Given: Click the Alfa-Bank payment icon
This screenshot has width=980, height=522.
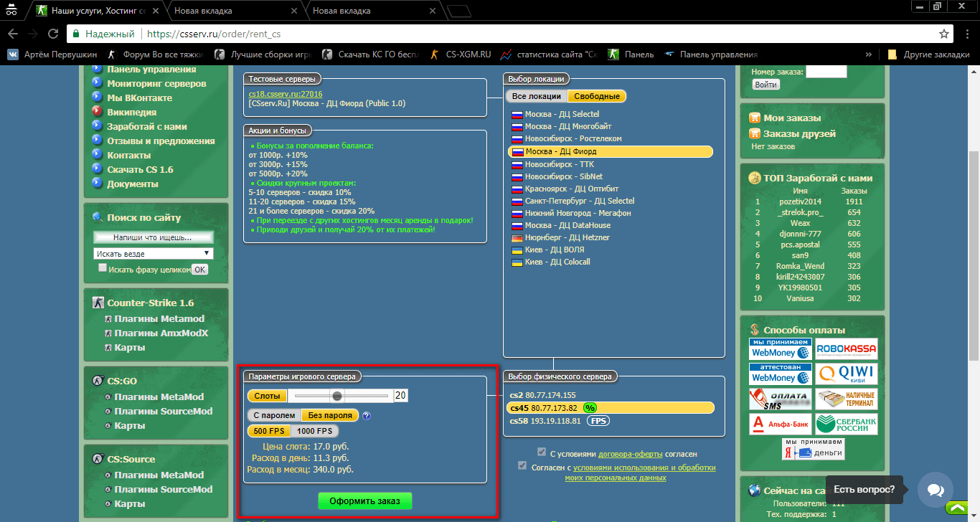Looking at the screenshot, I should (781, 424).
